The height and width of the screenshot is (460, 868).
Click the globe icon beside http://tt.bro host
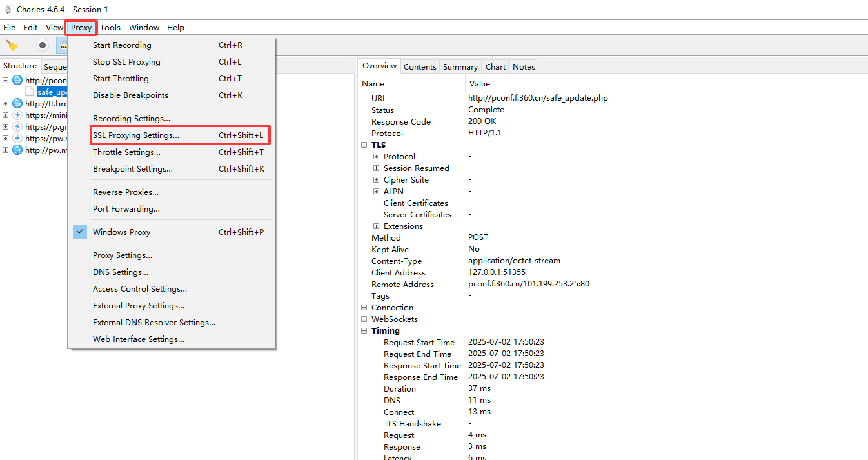pos(17,104)
